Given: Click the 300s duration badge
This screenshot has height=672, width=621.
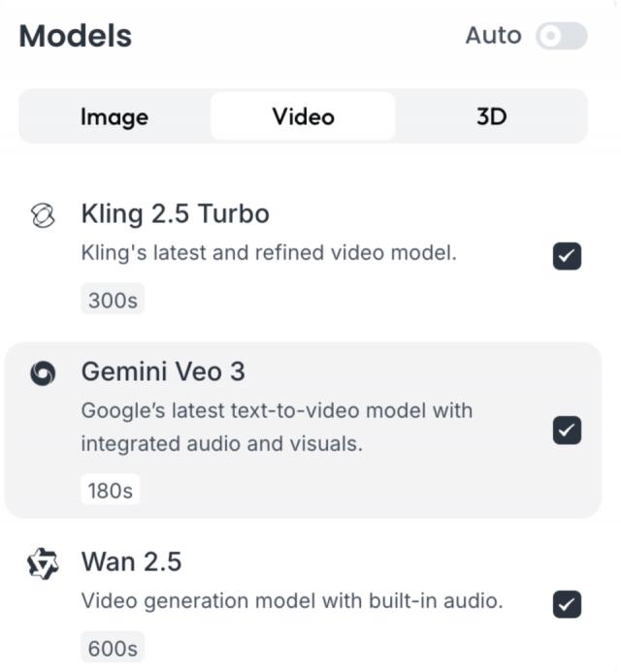Looking at the screenshot, I should point(112,301).
